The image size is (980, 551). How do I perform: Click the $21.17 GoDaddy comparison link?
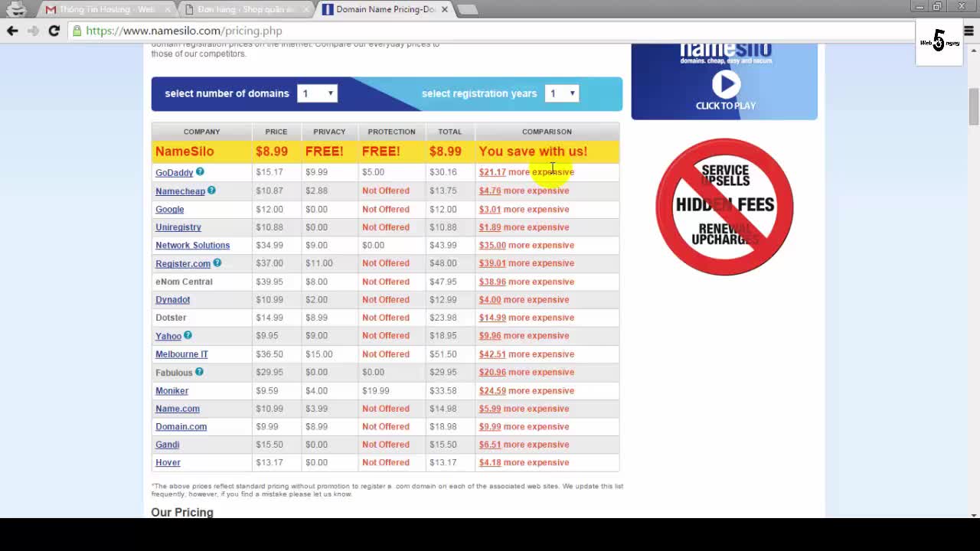coord(492,172)
